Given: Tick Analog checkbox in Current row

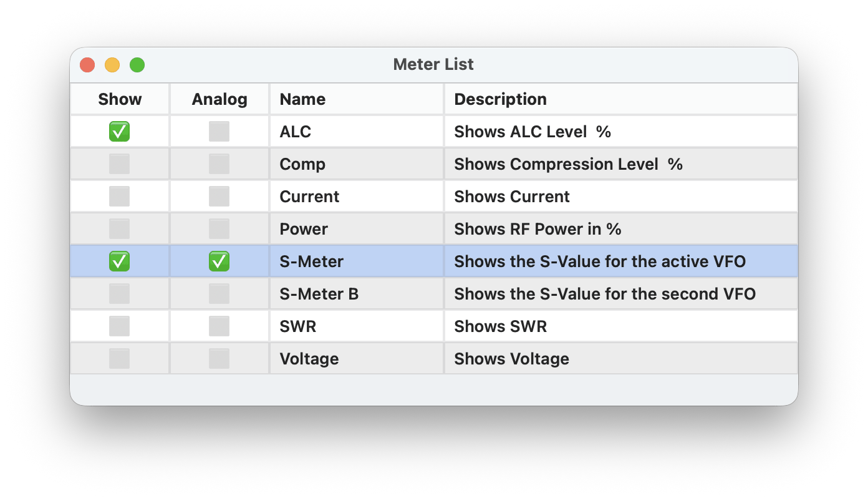Looking at the screenshot, I should [x=219, y=197].
